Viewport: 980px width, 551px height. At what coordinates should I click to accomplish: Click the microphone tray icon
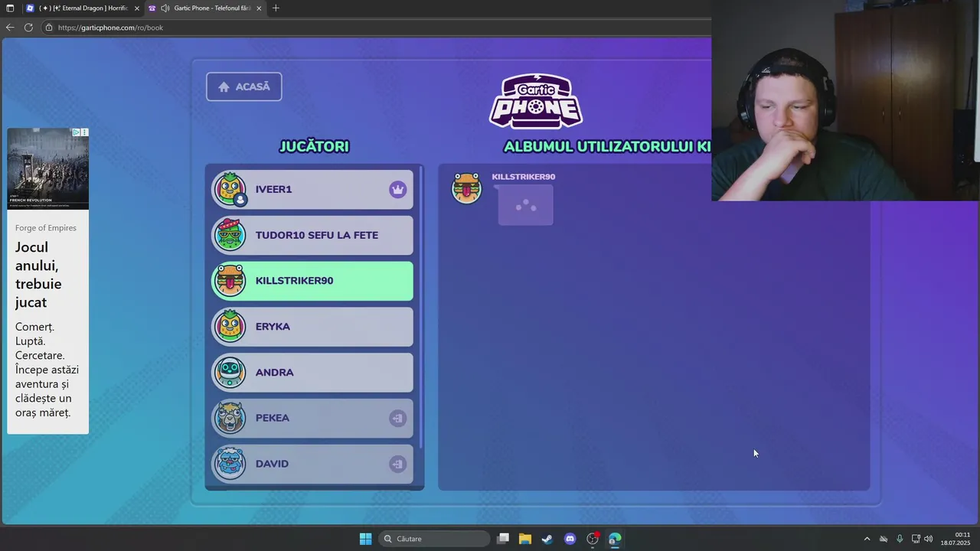pyautogui.click(x=900, y=539)
